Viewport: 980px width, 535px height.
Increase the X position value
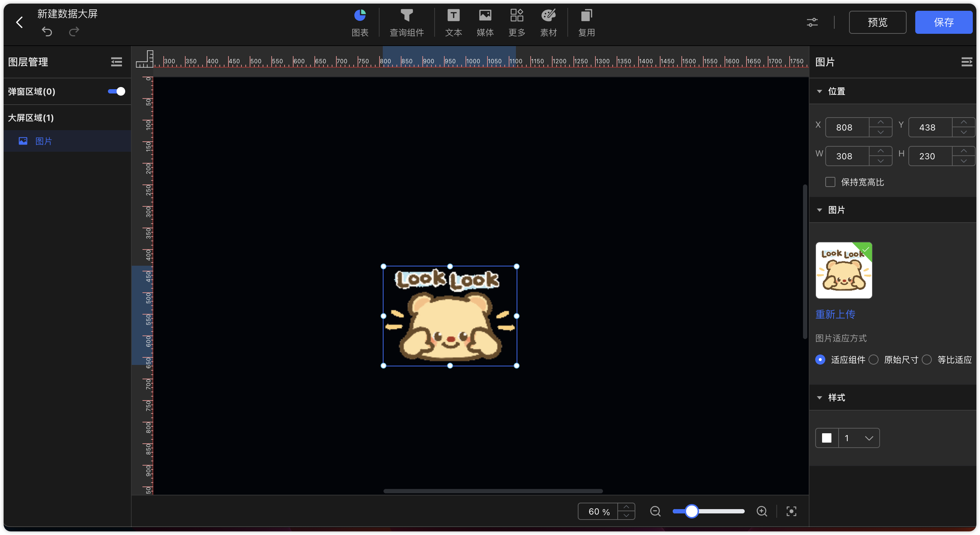click(881, 123)
